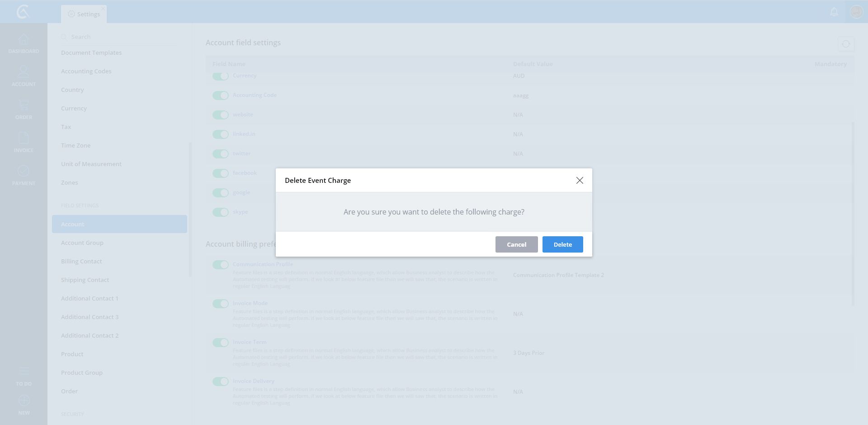Open the Dashboard from the sidebar
This screenshot has width=868, height=425.
24,43
